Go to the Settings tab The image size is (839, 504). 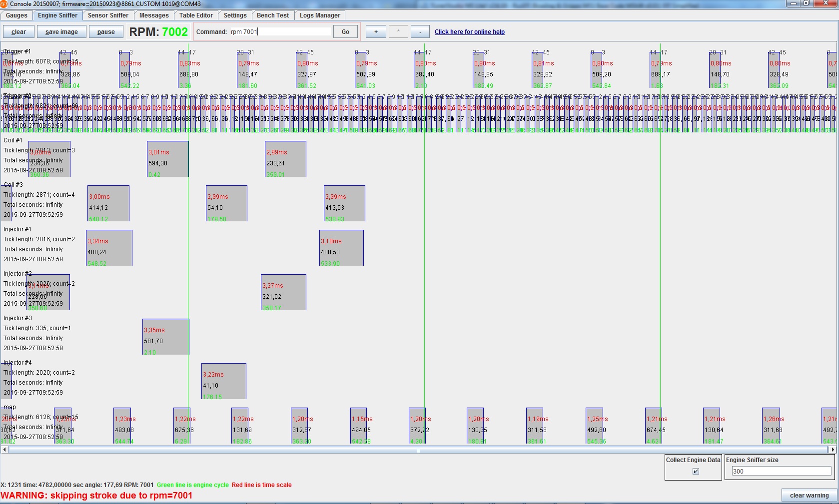[235, 15]
